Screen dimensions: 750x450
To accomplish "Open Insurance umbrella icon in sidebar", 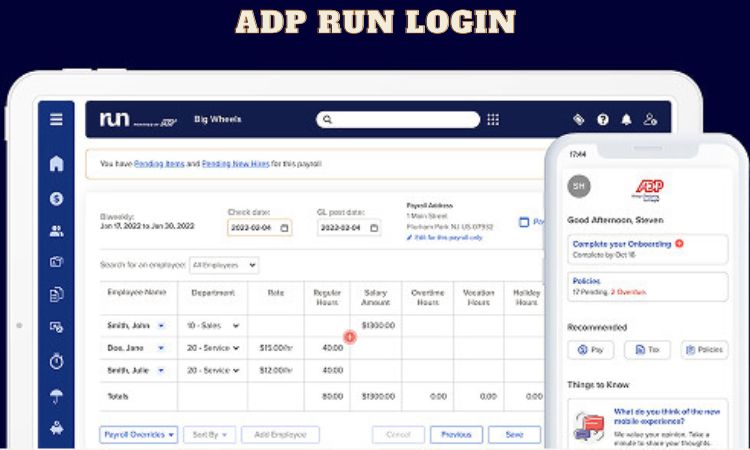I will (56, 395).
